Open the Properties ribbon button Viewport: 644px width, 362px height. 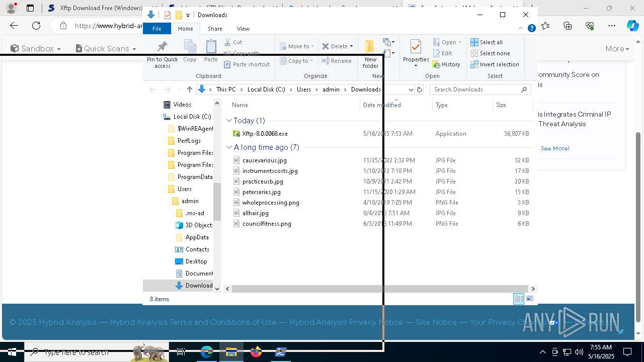[x=416, y=53]
